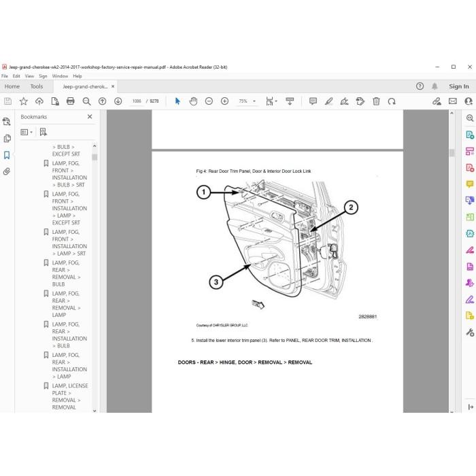This screenshot has height=476, width=476.
Task: Switch to the Tools tab
Action: tap(37, 86)
